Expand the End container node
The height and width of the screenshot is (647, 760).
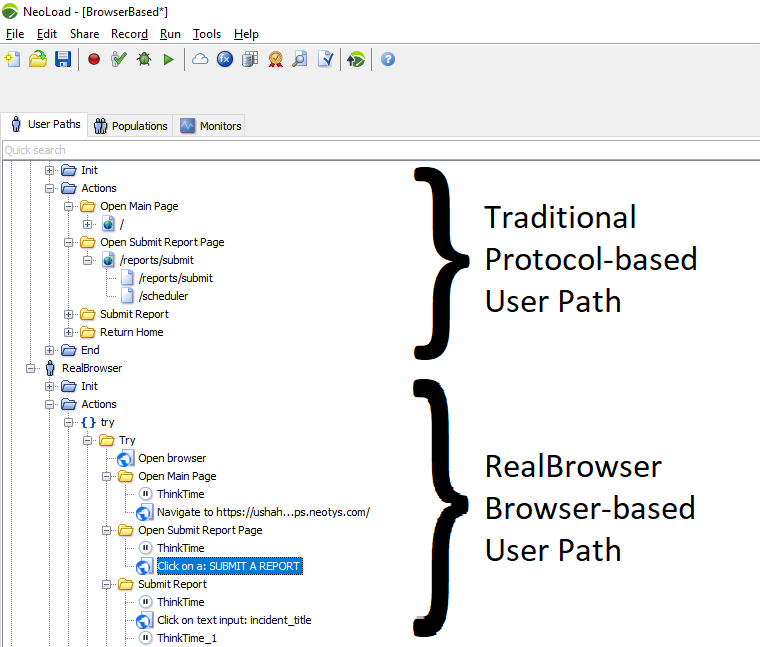pyautogui.click(x=50, y=350)
